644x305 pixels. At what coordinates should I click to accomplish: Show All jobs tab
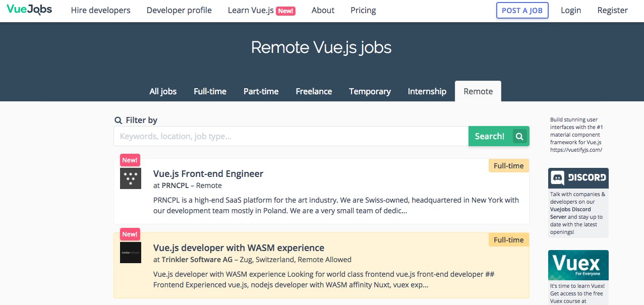(x=163, y=91)
